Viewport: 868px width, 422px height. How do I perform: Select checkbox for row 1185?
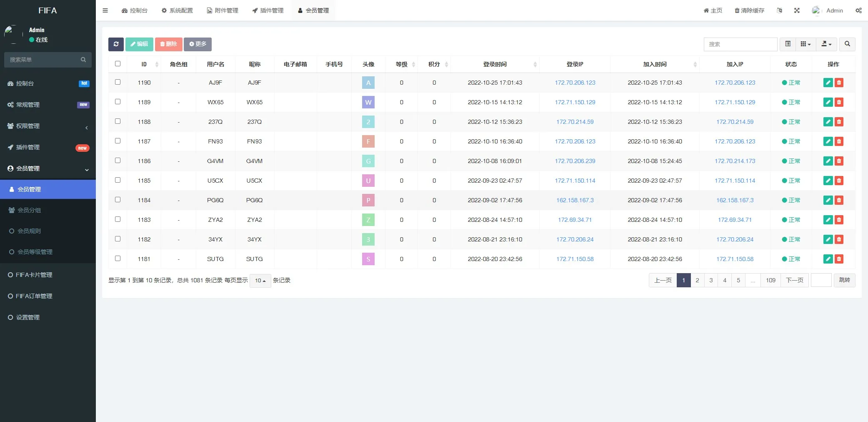coord(118,180)
